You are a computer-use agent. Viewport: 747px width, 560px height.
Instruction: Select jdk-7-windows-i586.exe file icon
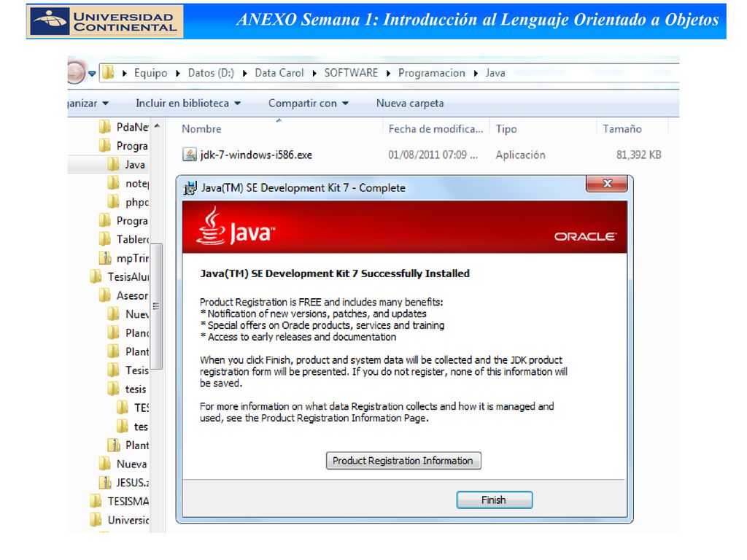[x=190, y=155]
